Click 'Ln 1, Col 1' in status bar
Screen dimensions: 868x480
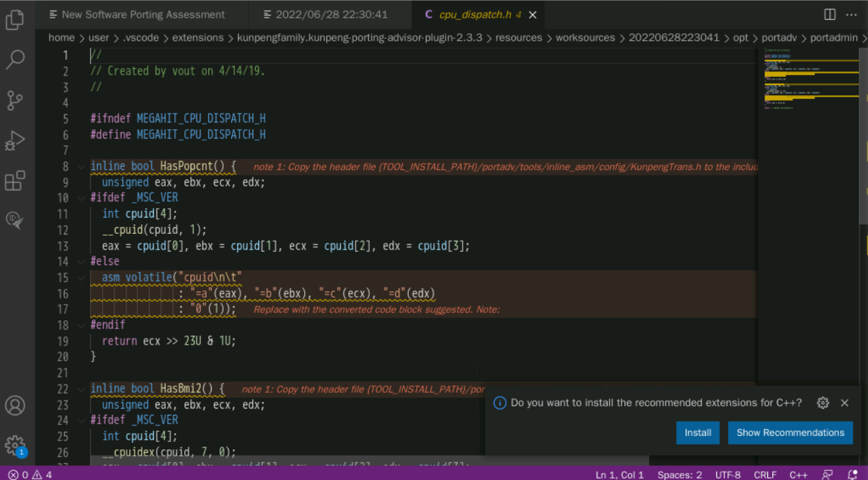pos(620,475)
